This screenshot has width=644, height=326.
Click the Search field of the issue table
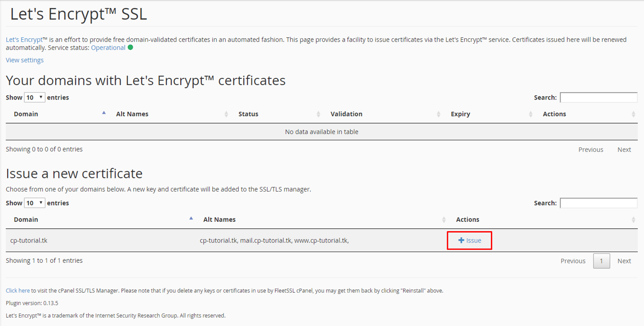pos(598,202)
